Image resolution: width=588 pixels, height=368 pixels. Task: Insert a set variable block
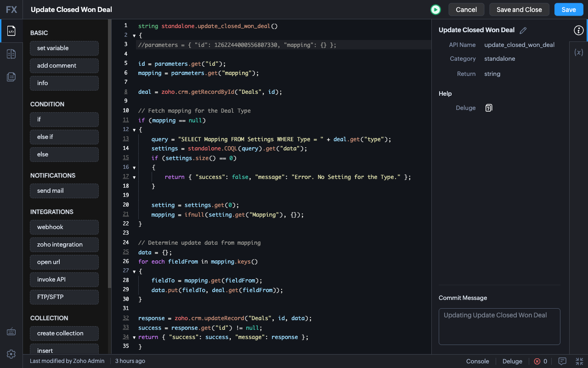(64, 48)
